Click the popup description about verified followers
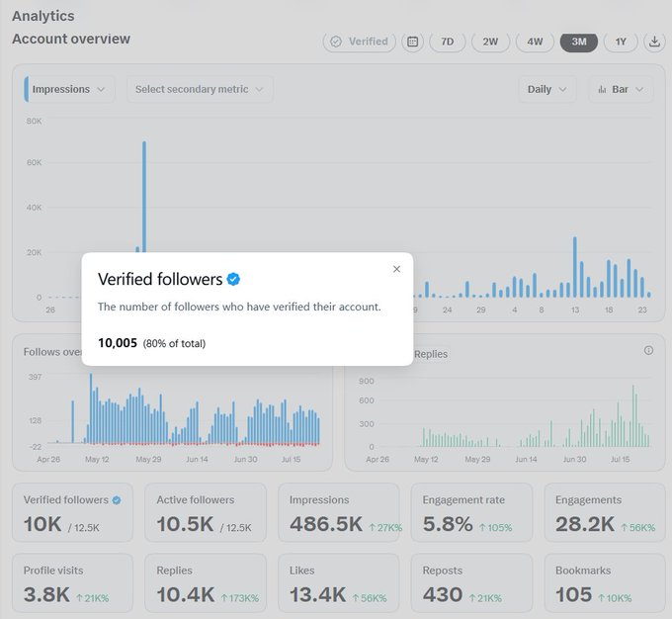This screenshot has height=619, width=672. click(239, 307)
